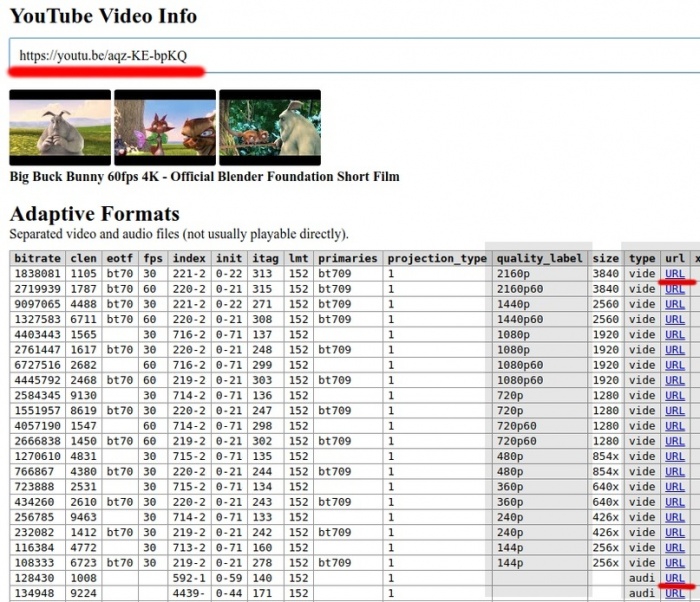Open the third thumbnail with forest scene

coord(270,128)
